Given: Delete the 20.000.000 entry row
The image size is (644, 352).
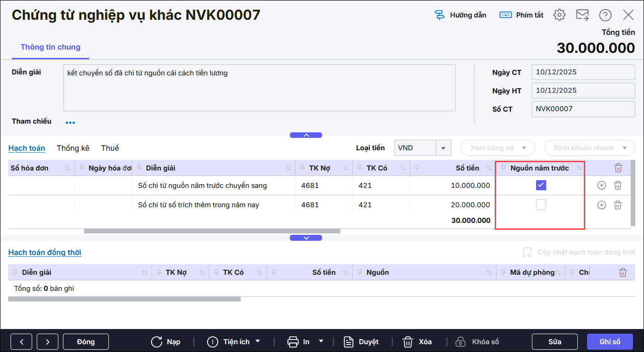Looking at the screenshot, I should 618,205.
